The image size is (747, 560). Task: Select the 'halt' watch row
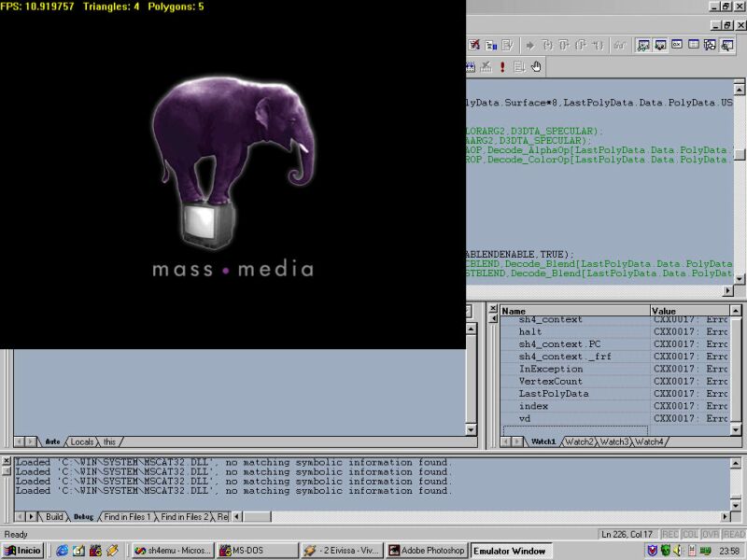pos(614,332)
